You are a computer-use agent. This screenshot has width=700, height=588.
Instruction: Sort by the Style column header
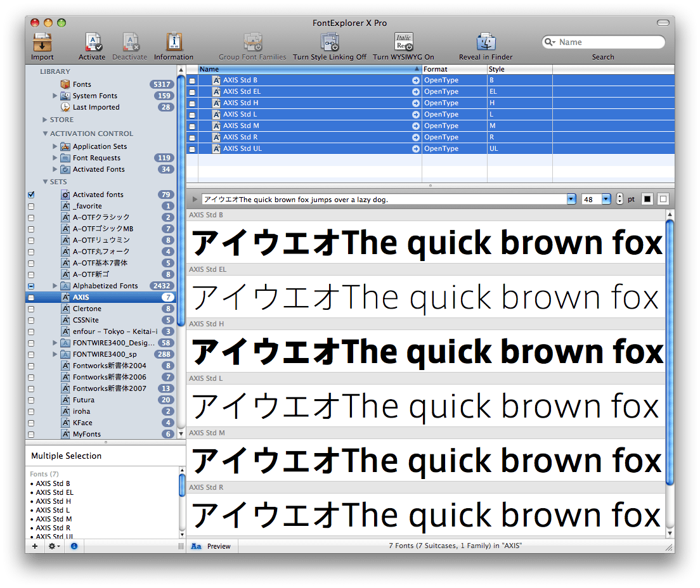[520, 69]
